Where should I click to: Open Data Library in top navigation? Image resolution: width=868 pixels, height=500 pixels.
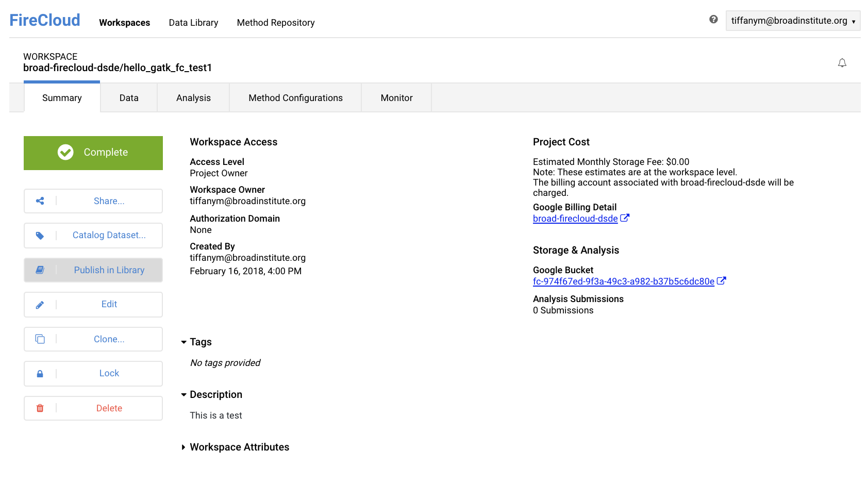pyautogui.click(x=193, y=23)
